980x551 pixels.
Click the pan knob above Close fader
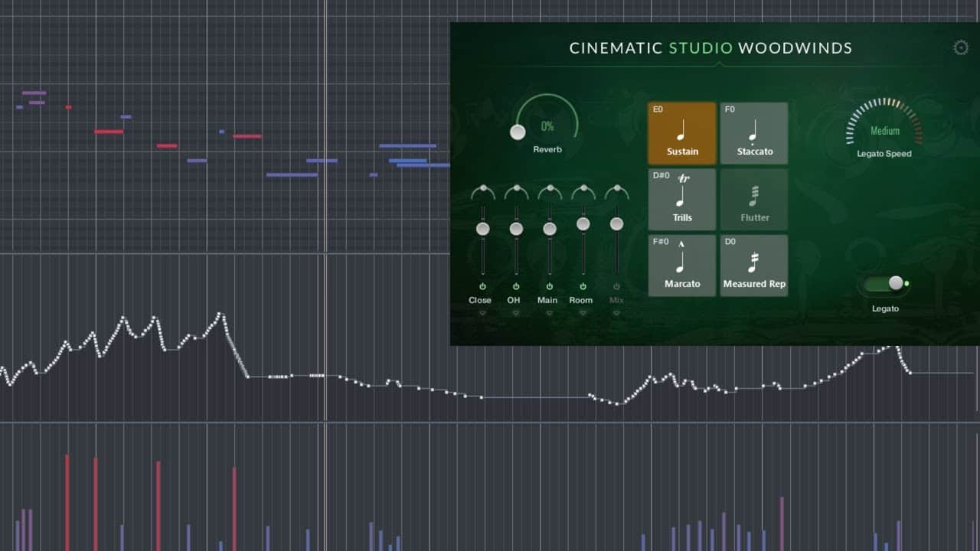tap(482, 191)
